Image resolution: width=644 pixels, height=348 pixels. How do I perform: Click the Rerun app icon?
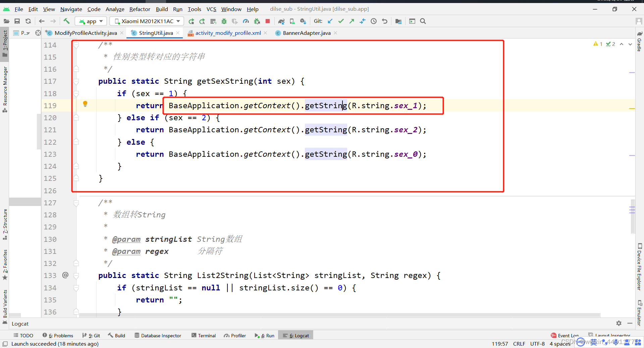(x=191, y=21)
